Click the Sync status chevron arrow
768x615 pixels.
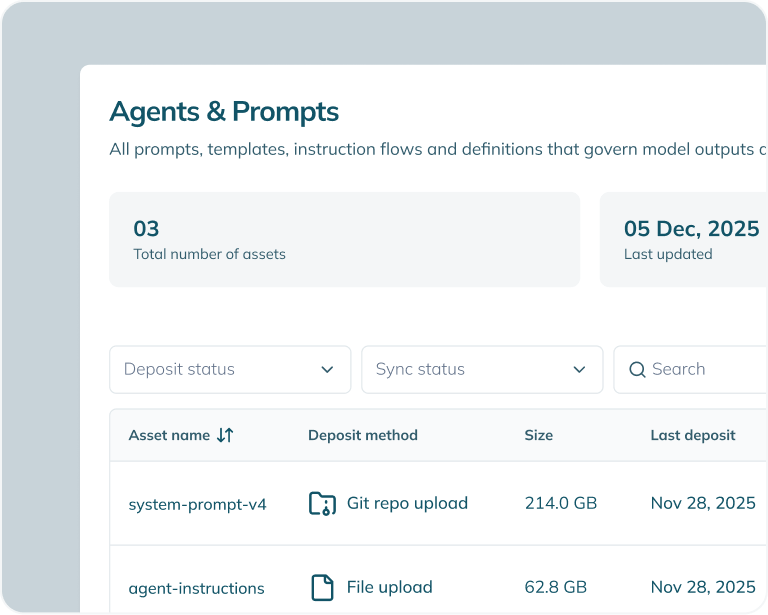tap(579, 370)
